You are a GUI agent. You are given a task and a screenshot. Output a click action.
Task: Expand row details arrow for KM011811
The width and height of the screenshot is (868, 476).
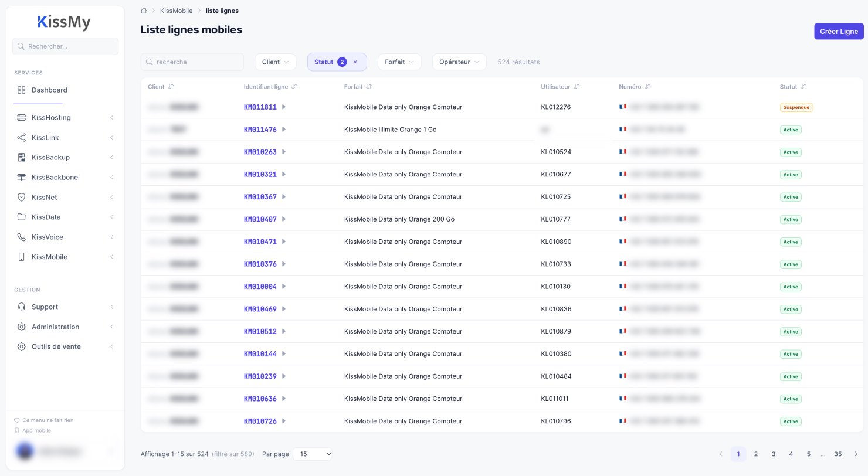coord(284,107)
